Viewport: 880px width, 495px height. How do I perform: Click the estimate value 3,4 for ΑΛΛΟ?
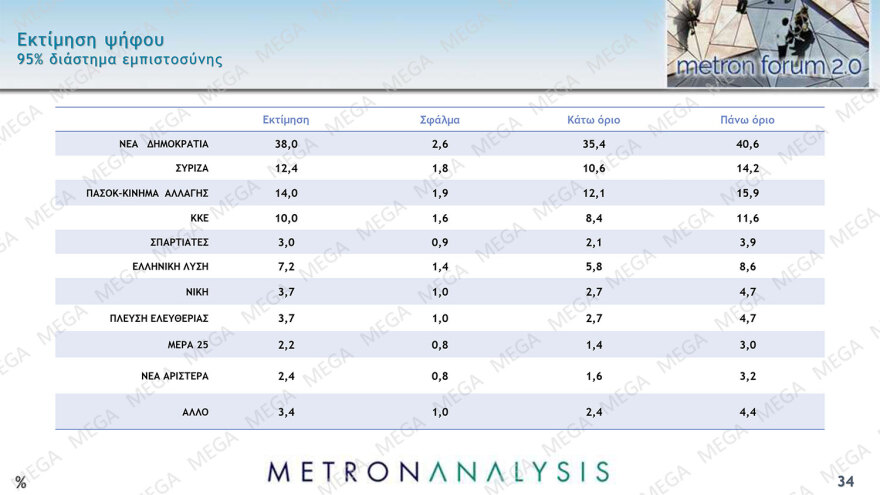(x=286, y=412)
